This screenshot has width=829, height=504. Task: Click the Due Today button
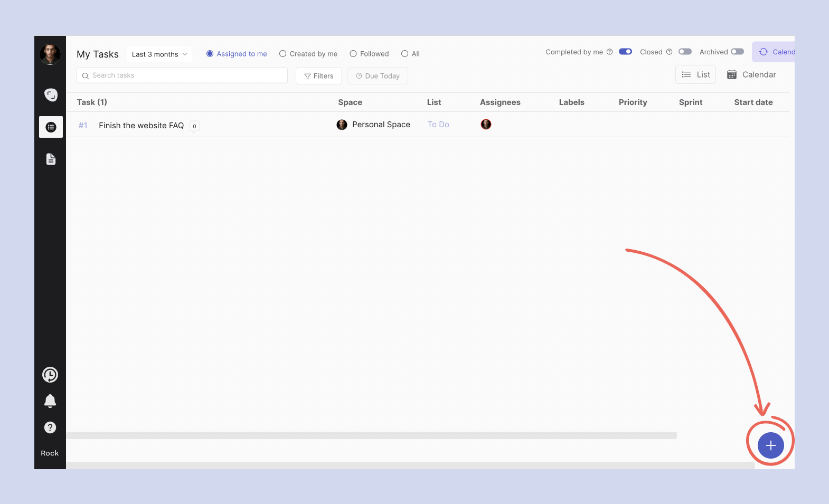point(378,76)
